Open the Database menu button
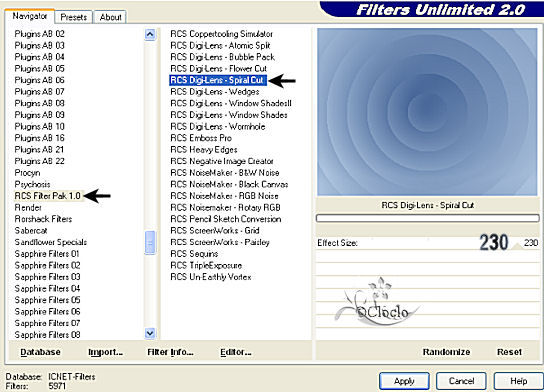Screen dimensions: 544x392 point(40,352)
